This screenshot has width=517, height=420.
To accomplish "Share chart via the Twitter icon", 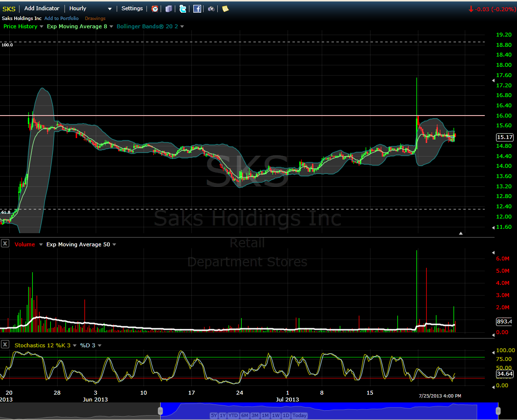I will coord(183,9).
